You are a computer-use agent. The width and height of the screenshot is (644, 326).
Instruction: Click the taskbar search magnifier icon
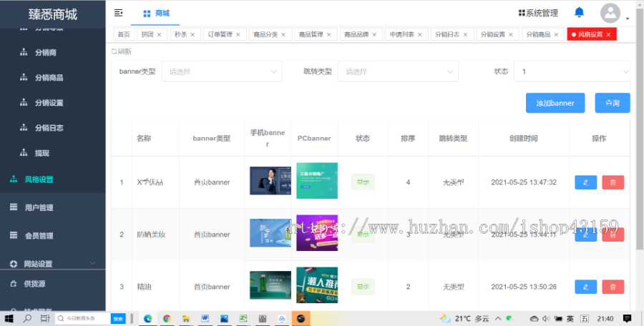tap(27, 318)
